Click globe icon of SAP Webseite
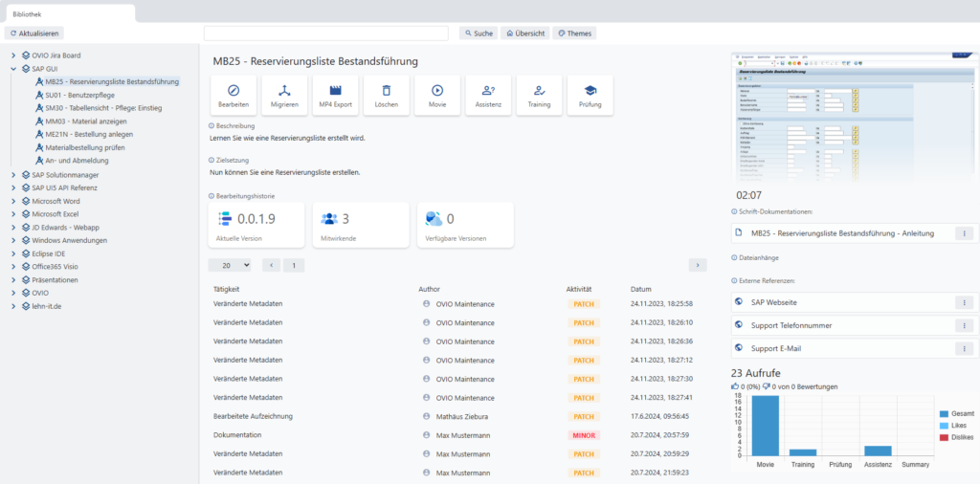The height and width of the screenshot is (484, 980). 739,301
